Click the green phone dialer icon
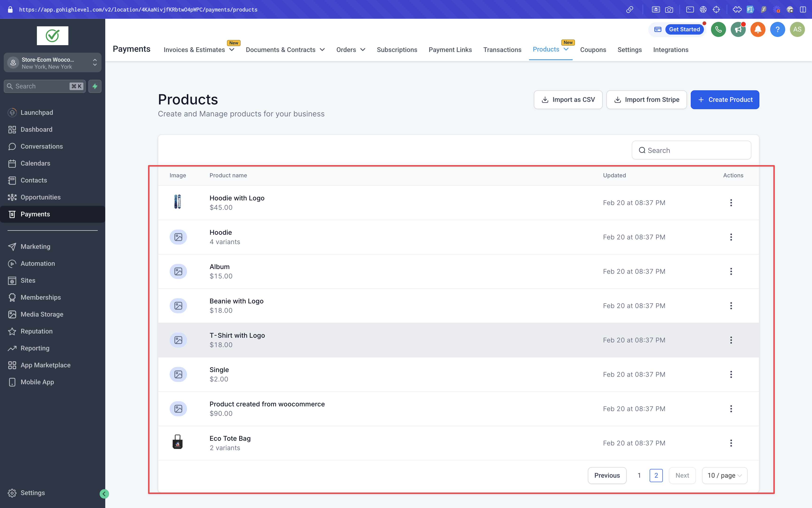812x508 pixels. click(x=718, y=30)
